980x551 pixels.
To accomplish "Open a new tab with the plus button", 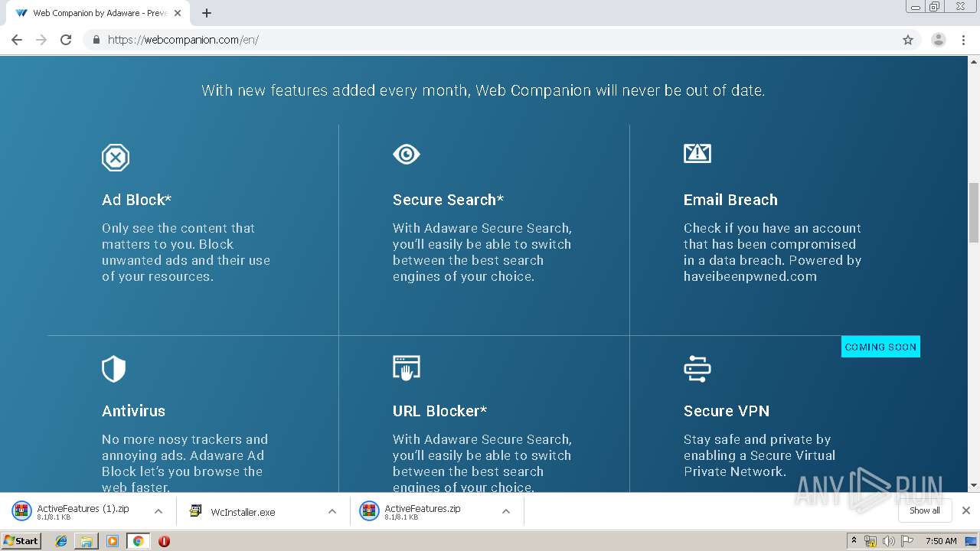I will coord(207,13).
